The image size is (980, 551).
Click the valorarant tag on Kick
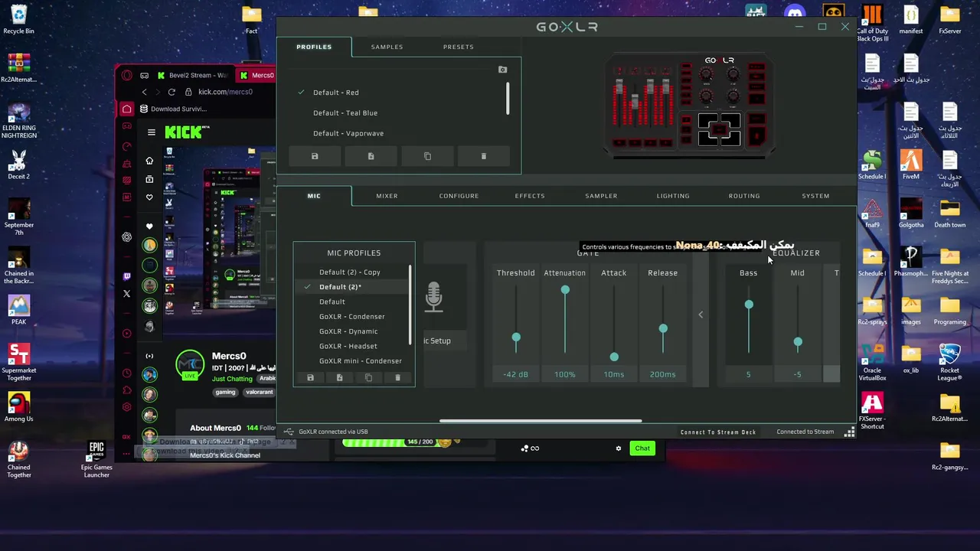259,392
